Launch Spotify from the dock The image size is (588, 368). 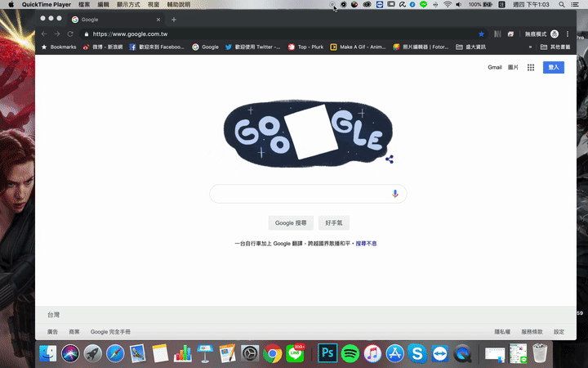click(x=350, y=353)
